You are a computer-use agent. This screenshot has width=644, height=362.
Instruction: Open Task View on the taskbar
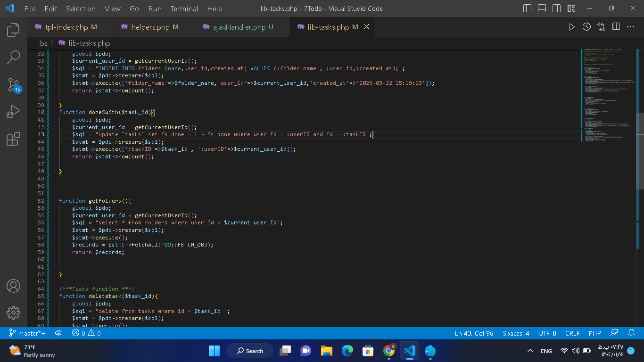click(x=285, y=351)
